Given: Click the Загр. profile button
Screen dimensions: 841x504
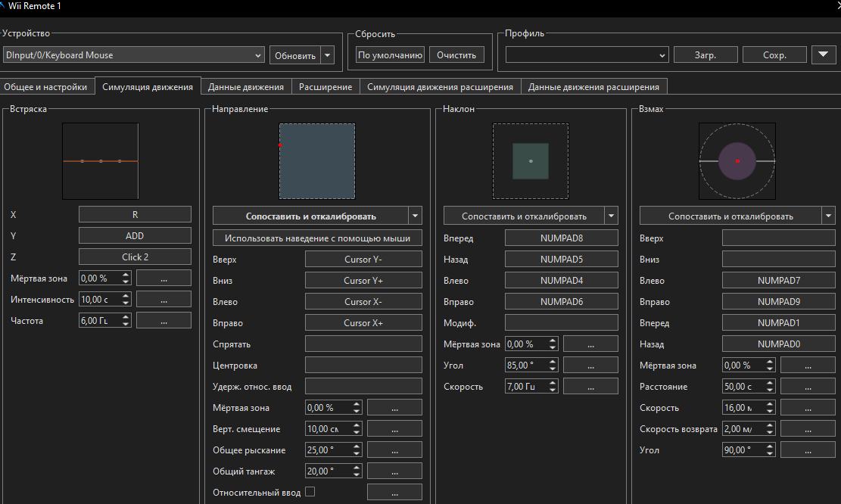Looking at the screenshot, I should tap(705, 55).
